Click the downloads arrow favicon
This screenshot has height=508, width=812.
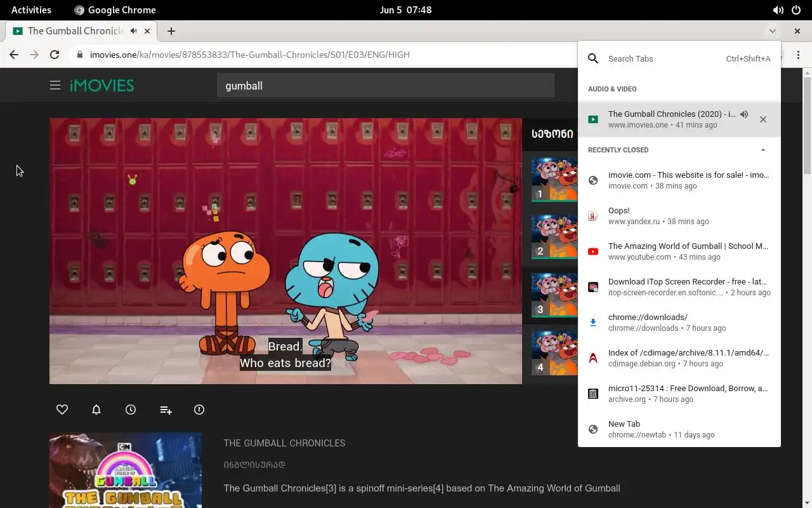click(593, 323)
